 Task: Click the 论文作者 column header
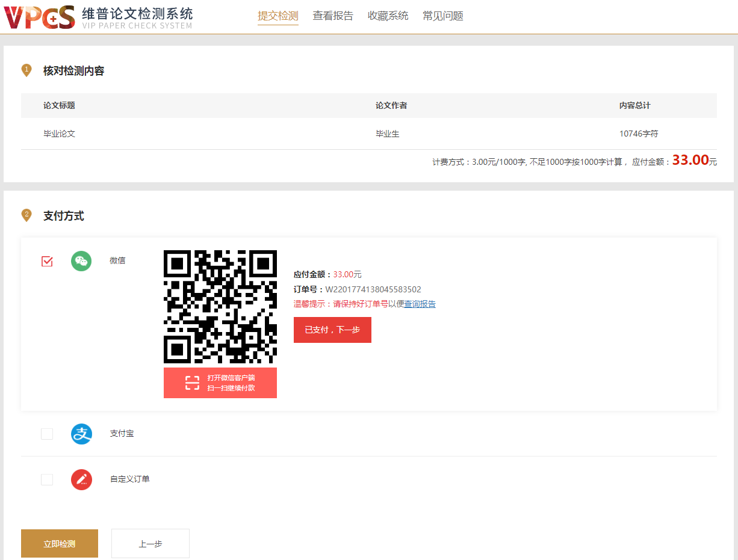coord(391,105)
